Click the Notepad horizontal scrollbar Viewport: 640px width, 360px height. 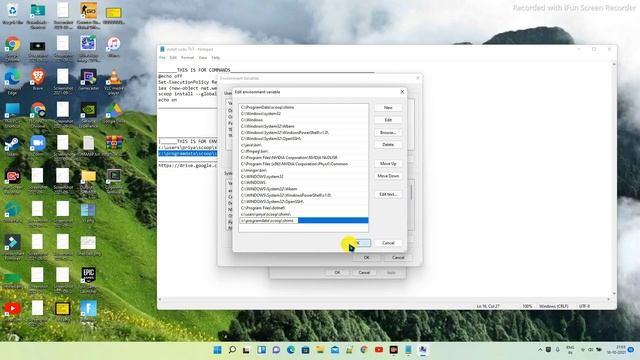pos(384,300)
